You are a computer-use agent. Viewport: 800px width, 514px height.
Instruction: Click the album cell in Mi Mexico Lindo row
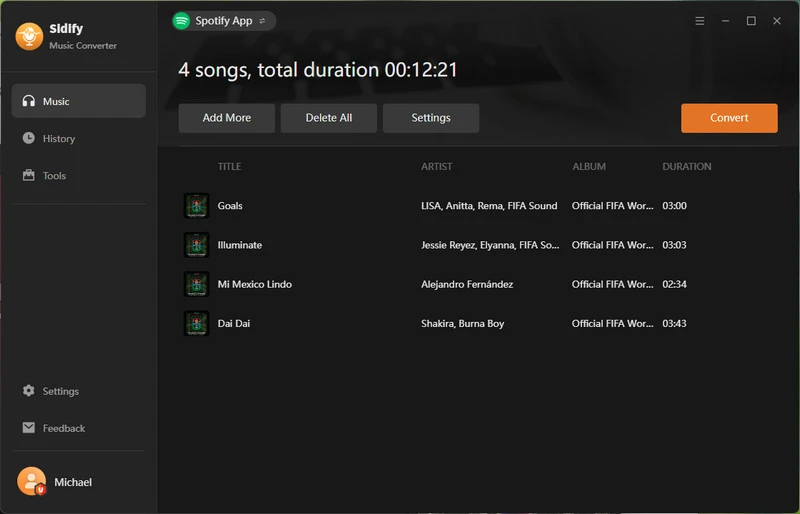click(x=612, y=284)
